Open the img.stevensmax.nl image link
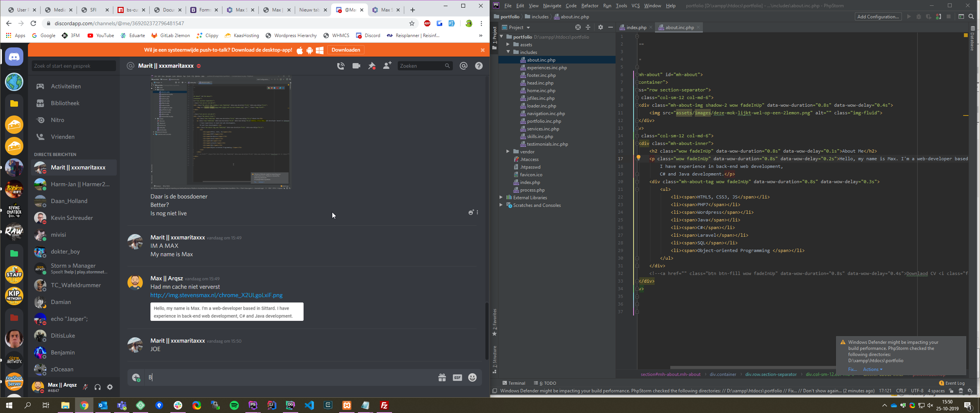The height and width of the screenshot is (413, 980). (216, 295)
